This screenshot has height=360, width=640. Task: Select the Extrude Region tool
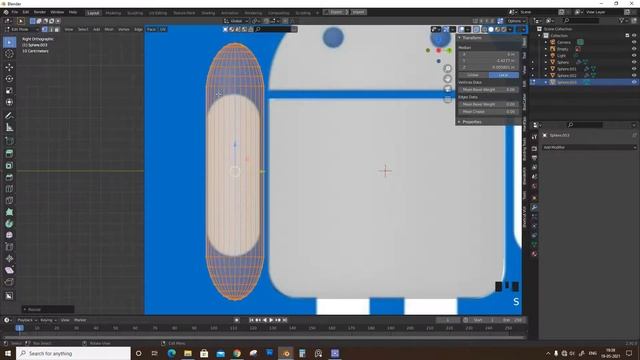(x=9, y=153)
